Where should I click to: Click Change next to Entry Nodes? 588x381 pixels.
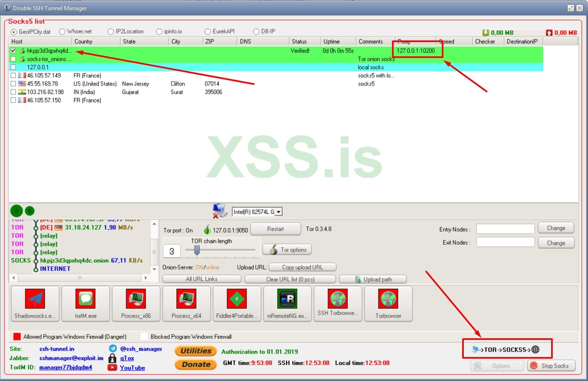(556, 228)
